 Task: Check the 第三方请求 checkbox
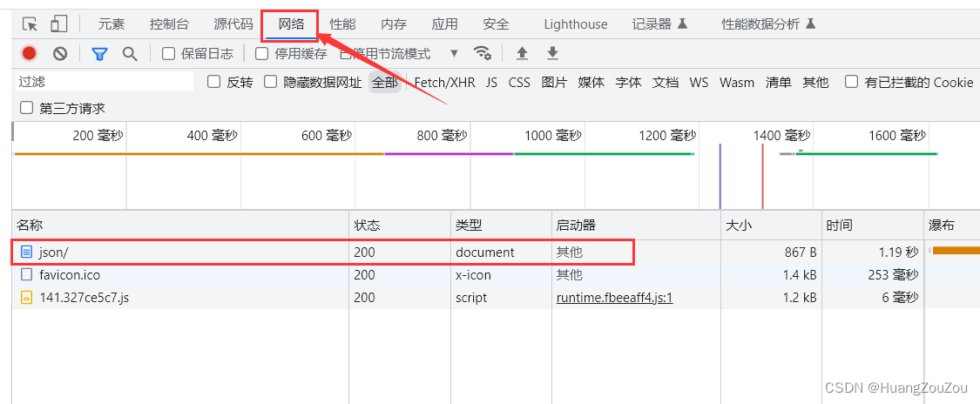(x=26, y=108)
